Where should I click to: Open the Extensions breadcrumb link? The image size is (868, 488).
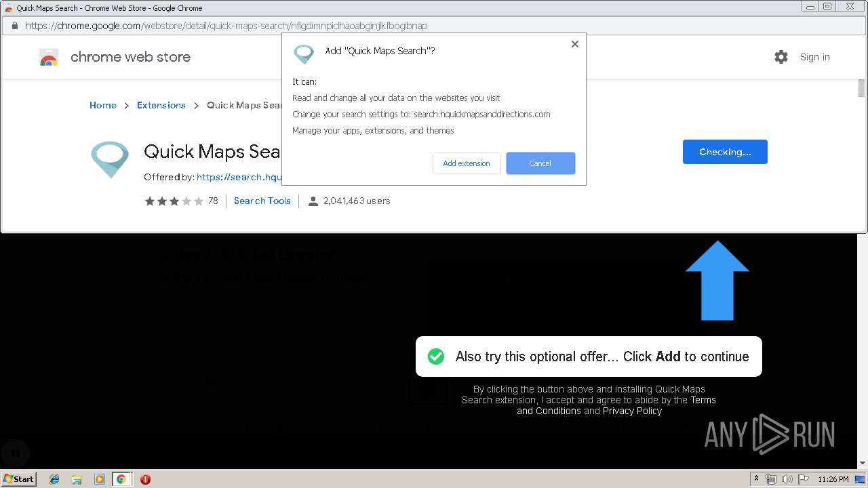[x=161, y=105]
